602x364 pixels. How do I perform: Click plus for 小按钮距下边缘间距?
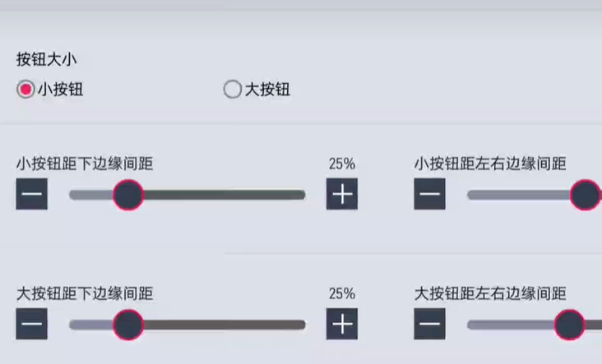[x=342, y=195]
